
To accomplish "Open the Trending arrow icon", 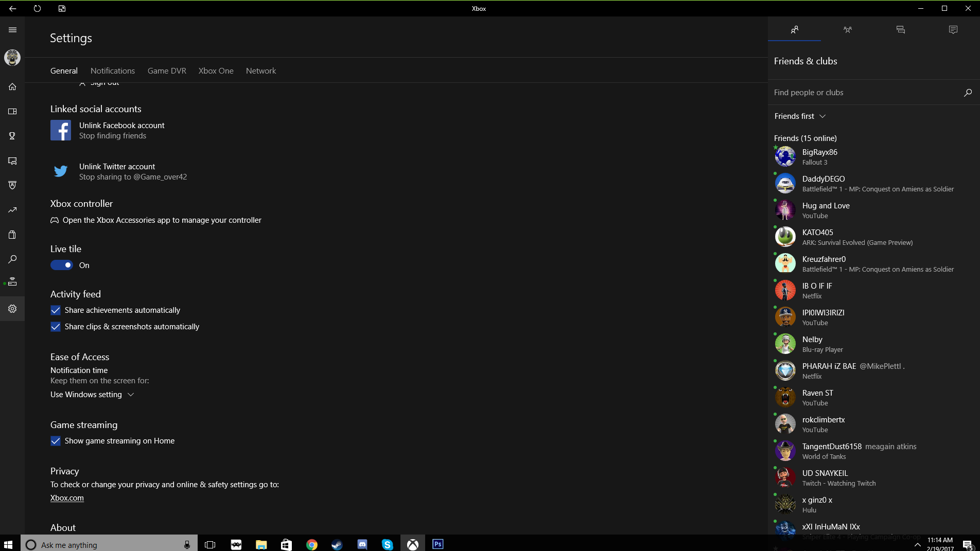I will coord(12,210).
